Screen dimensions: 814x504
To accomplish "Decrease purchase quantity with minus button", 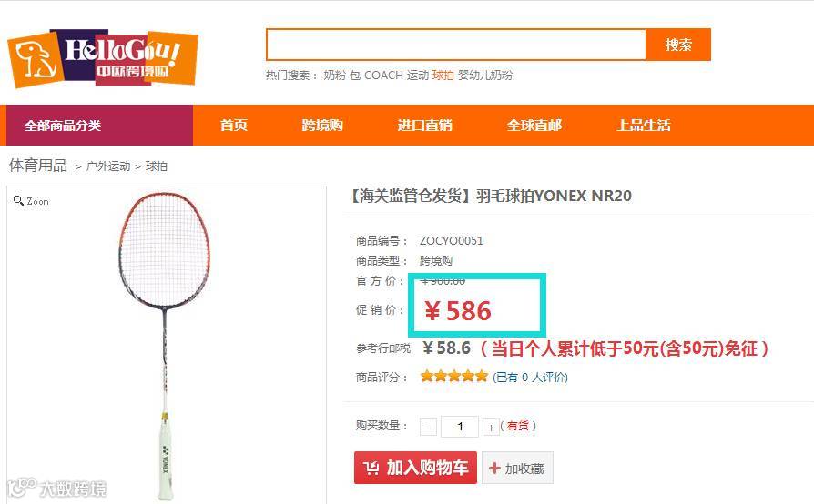I will click(428, 428).
